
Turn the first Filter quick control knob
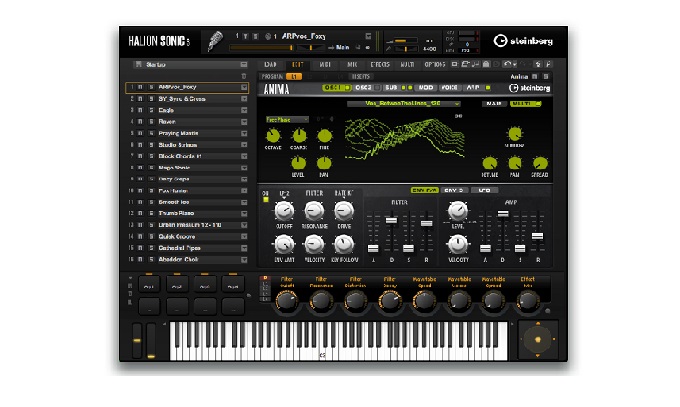287,300
